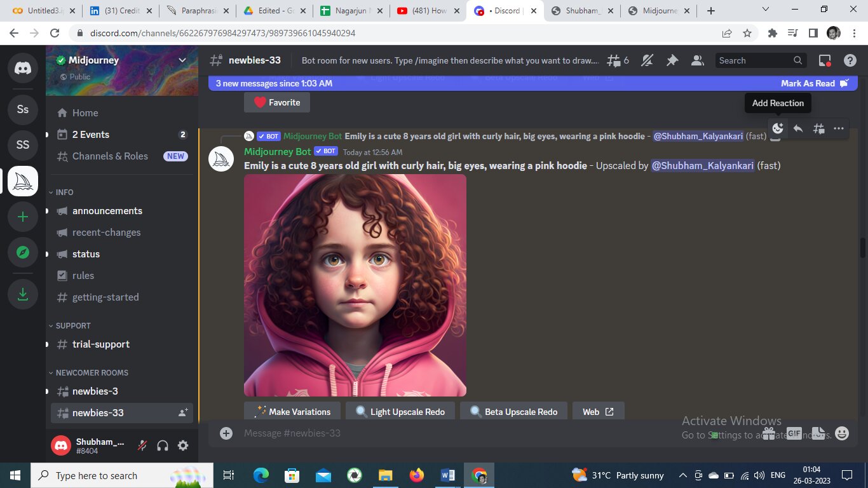The image size is (868, 488).
Task: Click the Reply arrow icon on message
Action: (x=798, y=128)
